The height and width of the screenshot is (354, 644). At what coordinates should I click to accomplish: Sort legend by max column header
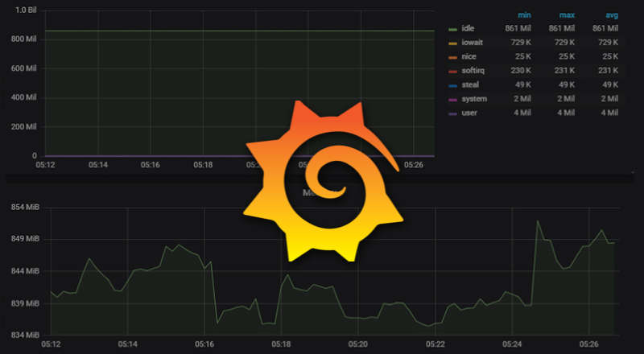567,15
